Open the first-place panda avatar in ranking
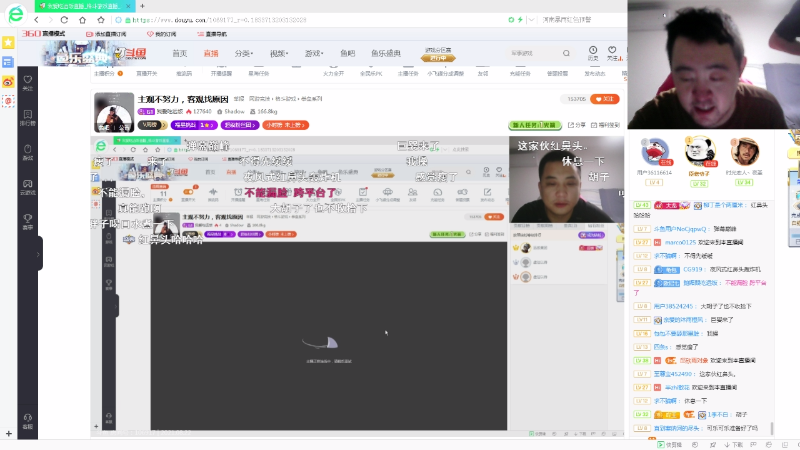The image size is (800, 450). click(x=699, y=151)
